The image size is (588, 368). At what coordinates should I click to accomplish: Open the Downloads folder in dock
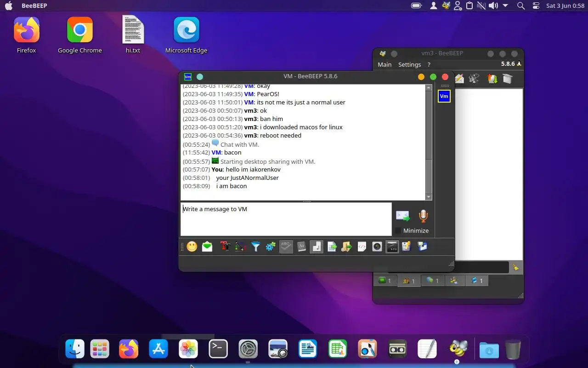tap(489, 350)
